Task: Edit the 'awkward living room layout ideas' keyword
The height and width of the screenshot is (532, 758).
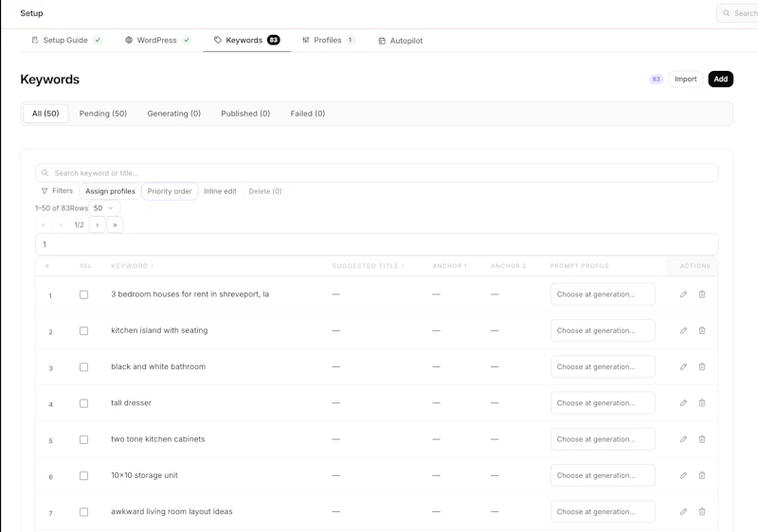Action: coord(683,511)
